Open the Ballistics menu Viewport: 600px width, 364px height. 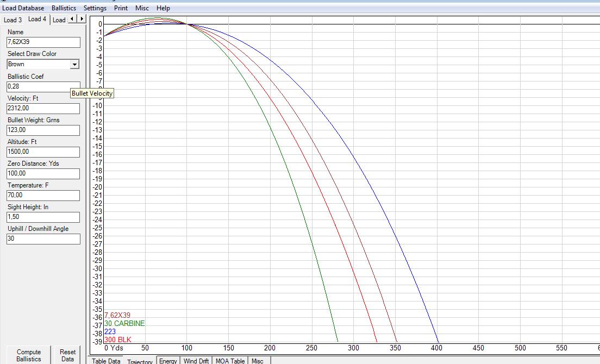pos(64,8)
